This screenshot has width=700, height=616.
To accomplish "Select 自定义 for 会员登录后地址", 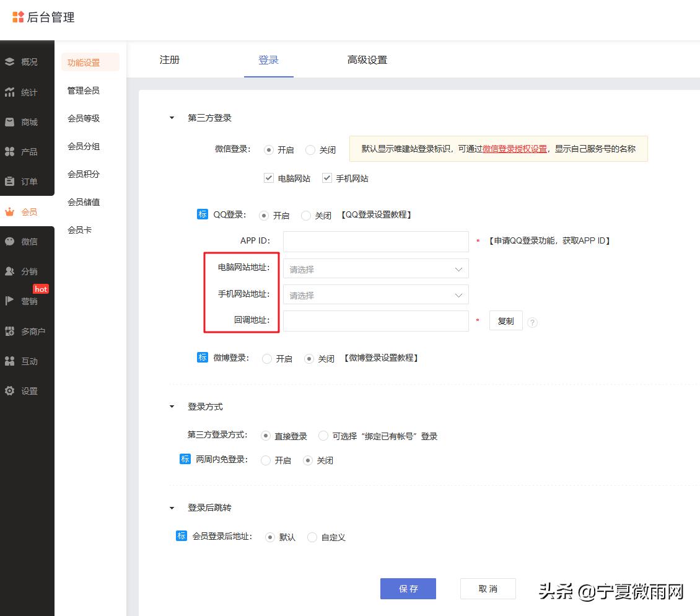I will 312,537.
